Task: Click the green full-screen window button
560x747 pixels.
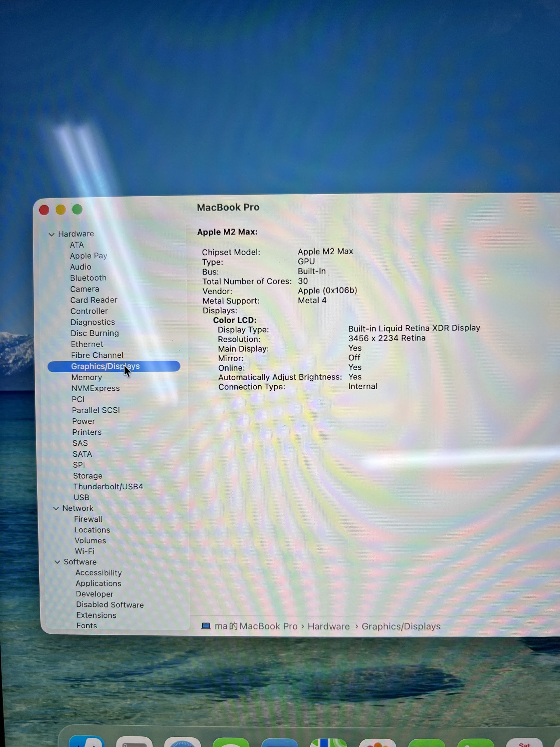Action: tap(77, 210)
